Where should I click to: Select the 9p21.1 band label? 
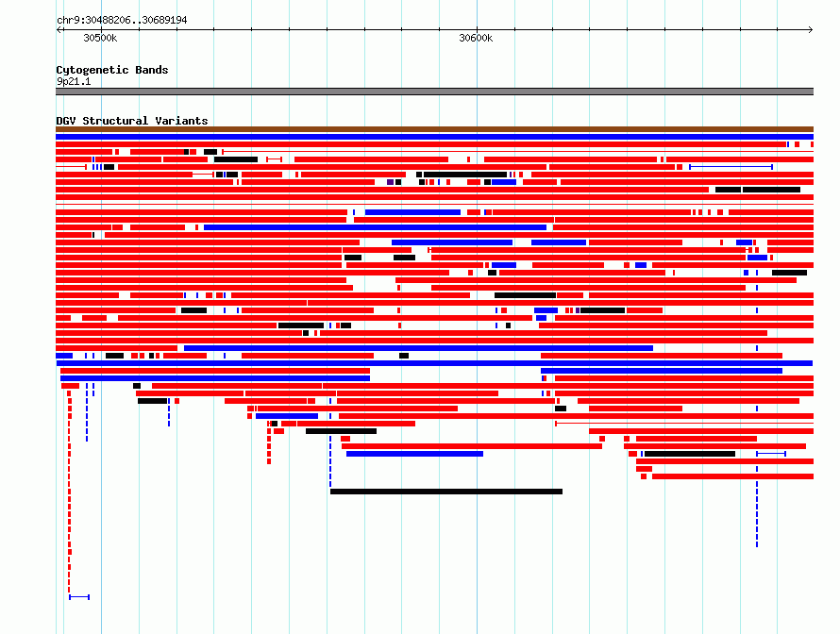tap(74, 81)
